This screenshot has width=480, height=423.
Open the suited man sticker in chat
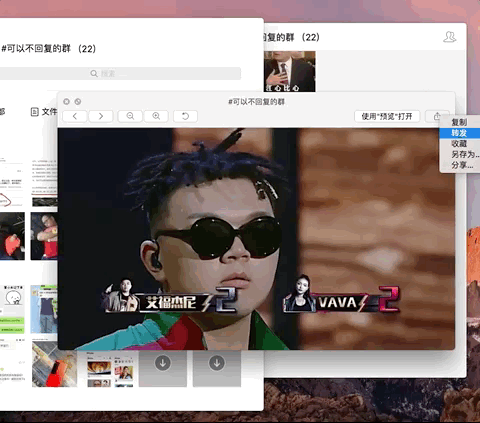click(x=290, y=71)
